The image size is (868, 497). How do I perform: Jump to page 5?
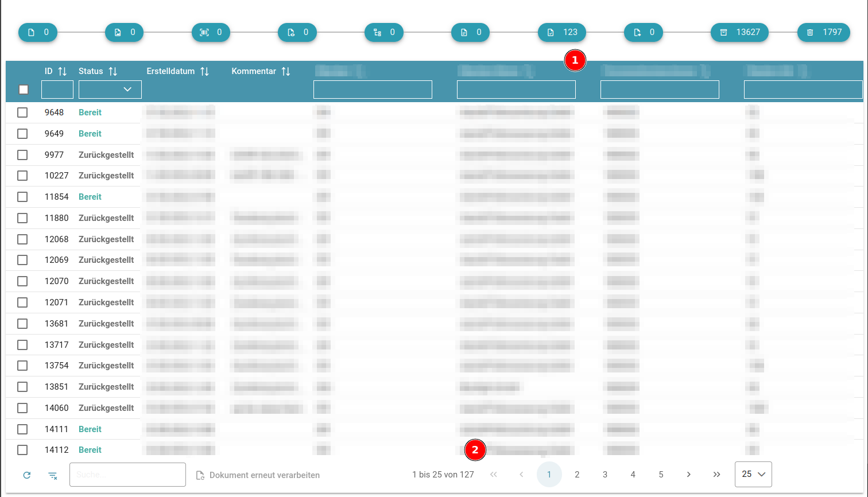click(661, 475)
